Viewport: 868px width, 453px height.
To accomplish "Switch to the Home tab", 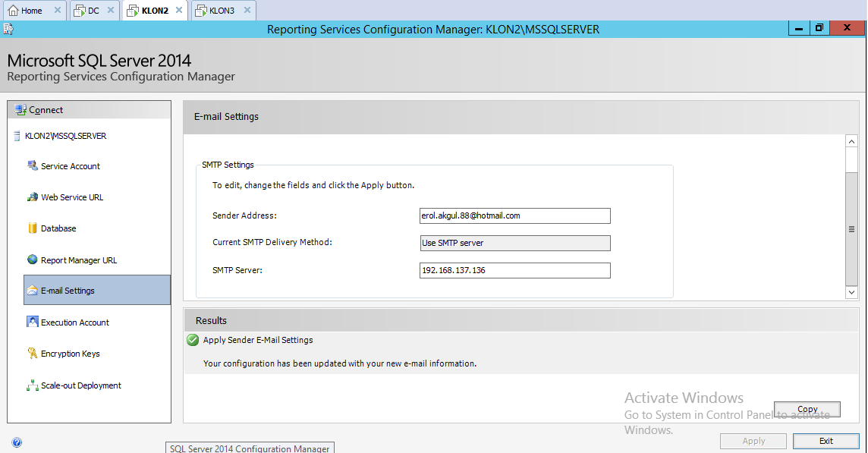I will tap(32, 11).
